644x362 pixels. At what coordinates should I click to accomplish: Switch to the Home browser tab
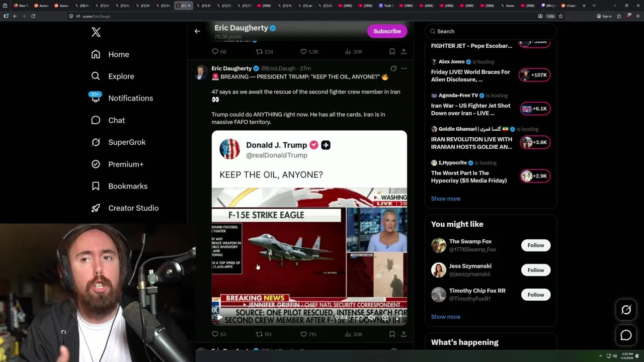(x=508, y=6)
